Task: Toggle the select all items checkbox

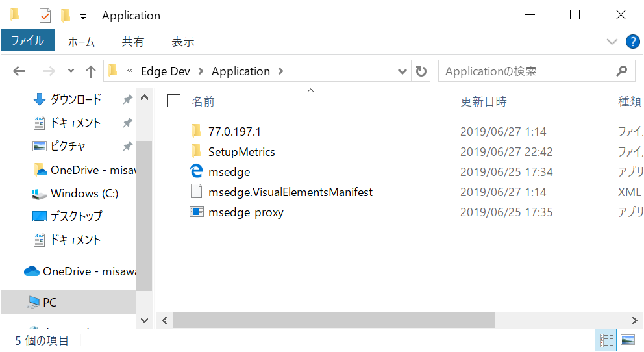Action: [x=174, y=101]
